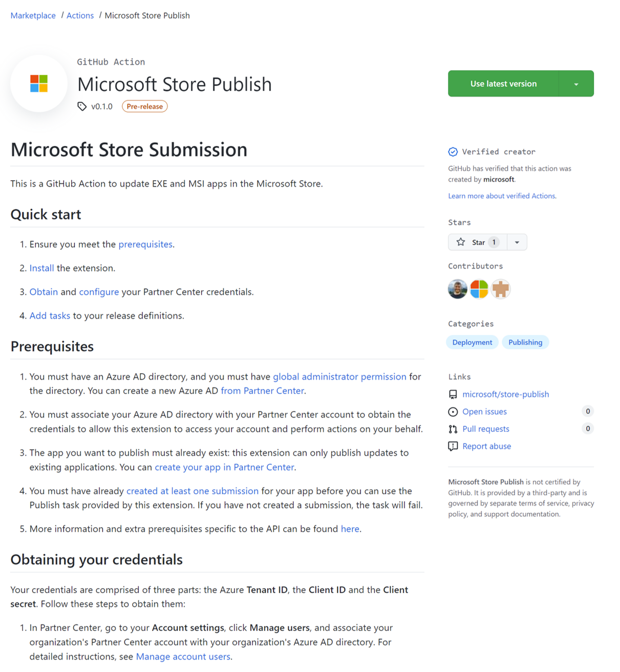Select the Deployment category tag
The image size is (620, 672).
coord(472,342)
